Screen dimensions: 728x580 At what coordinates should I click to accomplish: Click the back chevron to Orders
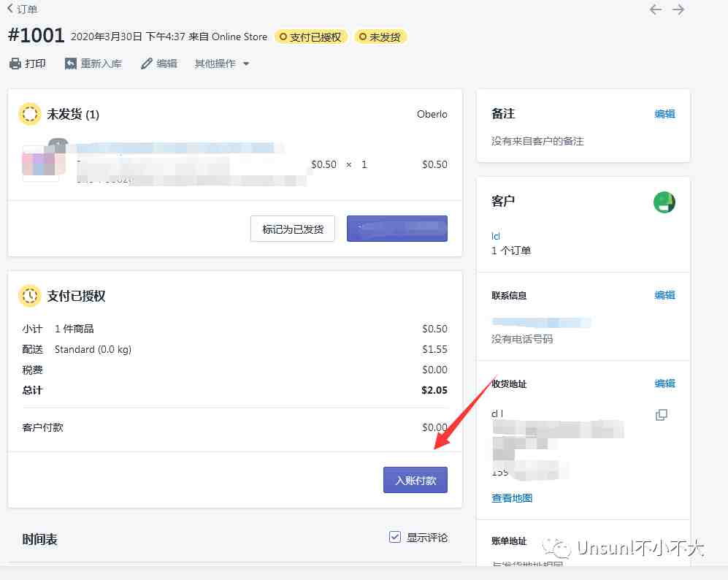pyautogui.click(x=11, y=9)
